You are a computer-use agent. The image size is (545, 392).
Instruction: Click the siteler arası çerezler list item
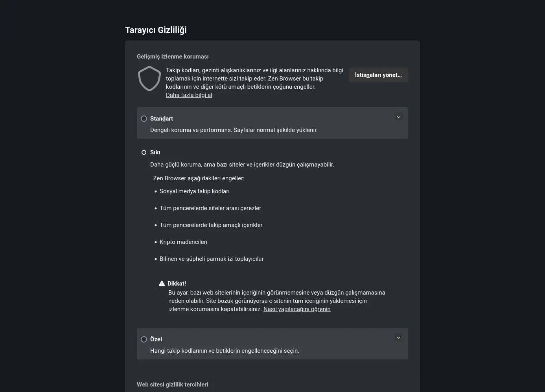point(210,208)
